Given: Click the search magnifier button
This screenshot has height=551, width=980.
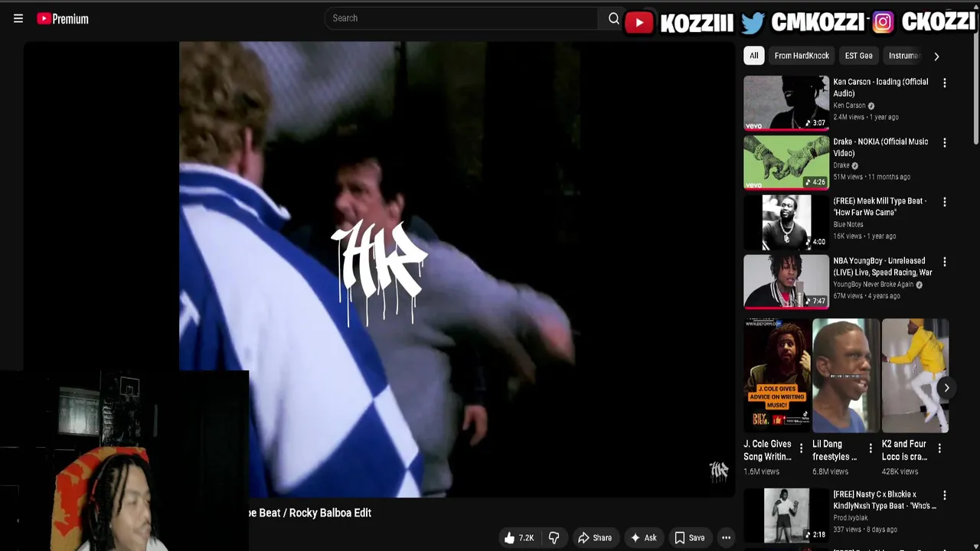Looking at the screenshot, I should pos(614,18).
